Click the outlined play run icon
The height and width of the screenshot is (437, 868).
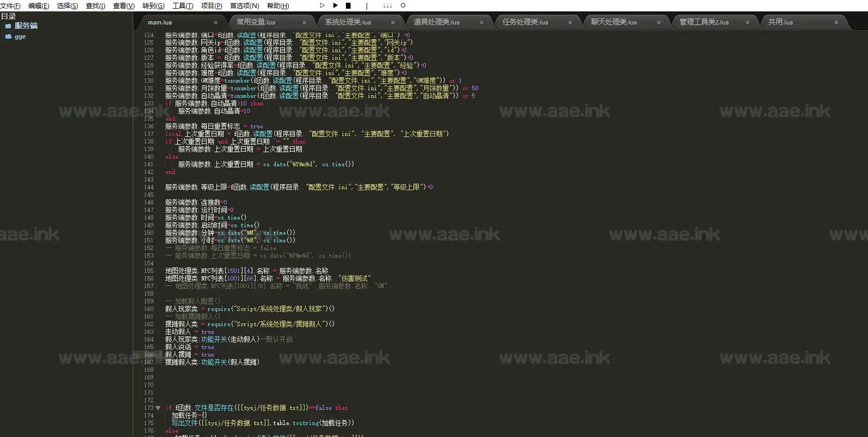(x=322, y=5)
